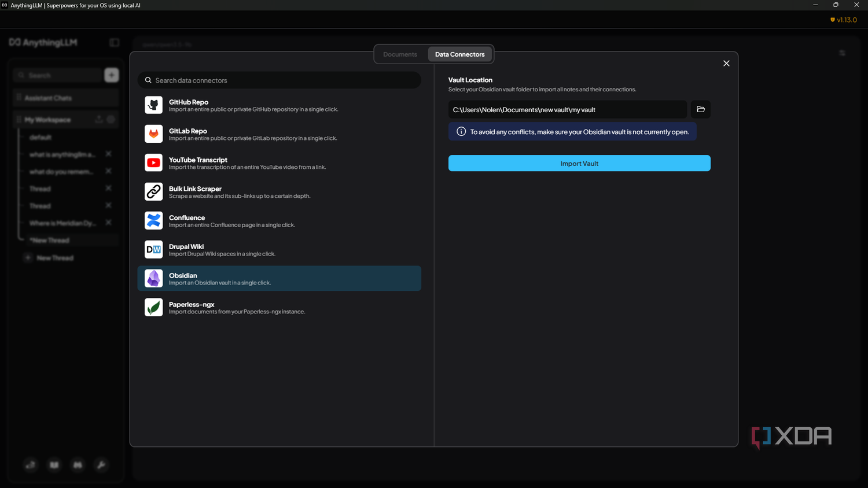The width and height of the screenshot is (868, 488).
Task: Add a new workspace with plus button
Action: pos(112,75)
